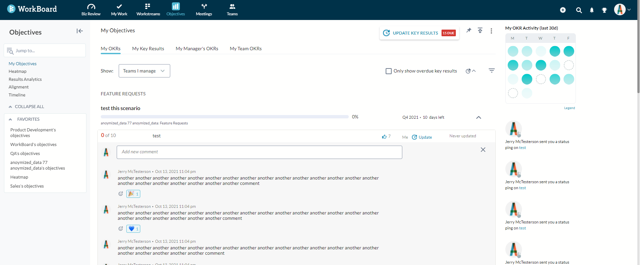Switch to My Key Results tab
644x265 pixels.
pos(148,49)
